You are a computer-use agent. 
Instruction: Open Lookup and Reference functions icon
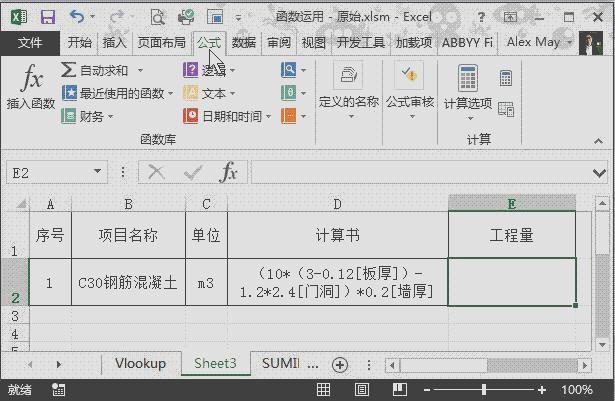point(289,70)
